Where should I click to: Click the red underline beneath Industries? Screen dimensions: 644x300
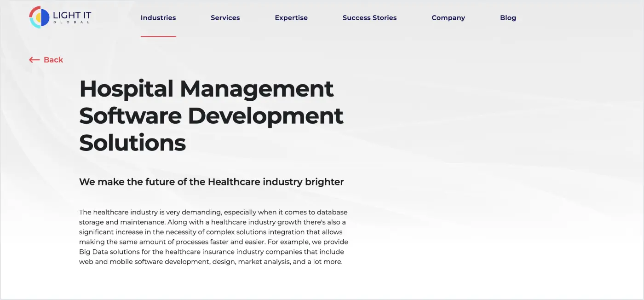(158, 37)
